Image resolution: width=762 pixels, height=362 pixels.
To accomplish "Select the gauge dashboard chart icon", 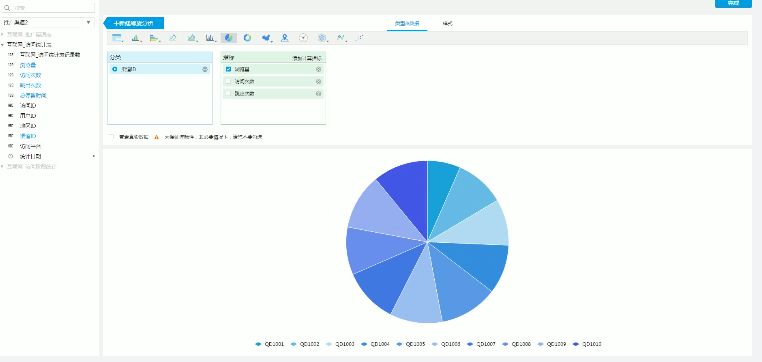I will point(303,38).
